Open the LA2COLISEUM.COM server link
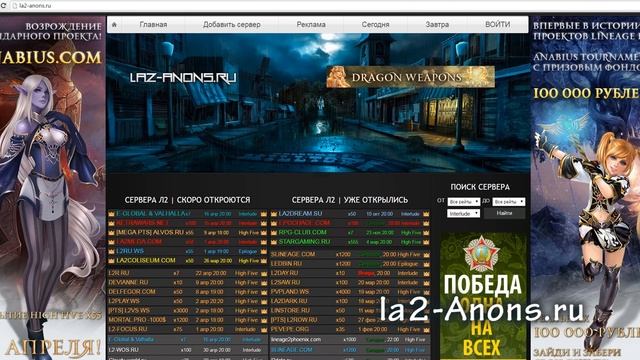This screenshot has width=640, height=360. 146,260
